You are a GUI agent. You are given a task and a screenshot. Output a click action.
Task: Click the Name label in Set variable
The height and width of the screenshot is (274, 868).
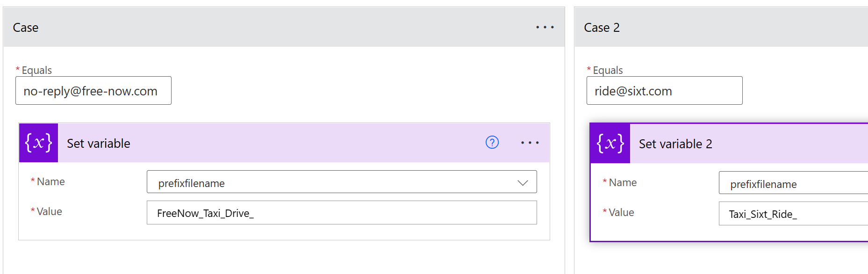point(50,181)
